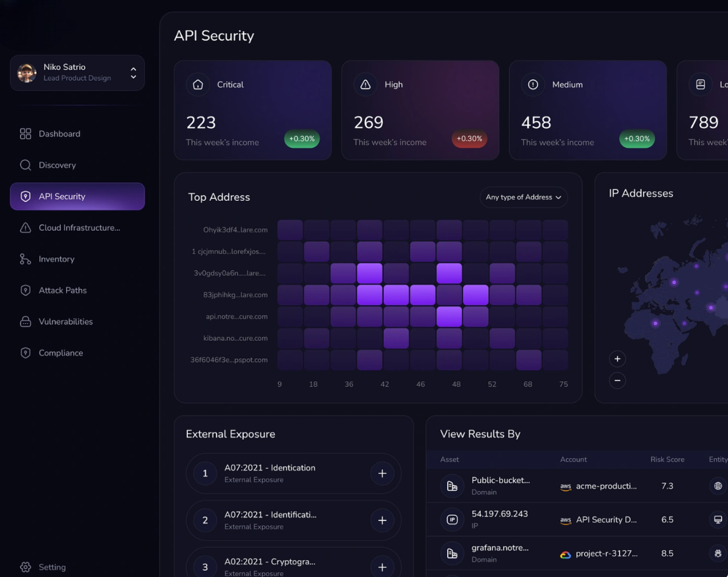This screenshot has width=728, height=577.
Task: Click the Medium card alert circle icon
Action: [x=533, y=84]
